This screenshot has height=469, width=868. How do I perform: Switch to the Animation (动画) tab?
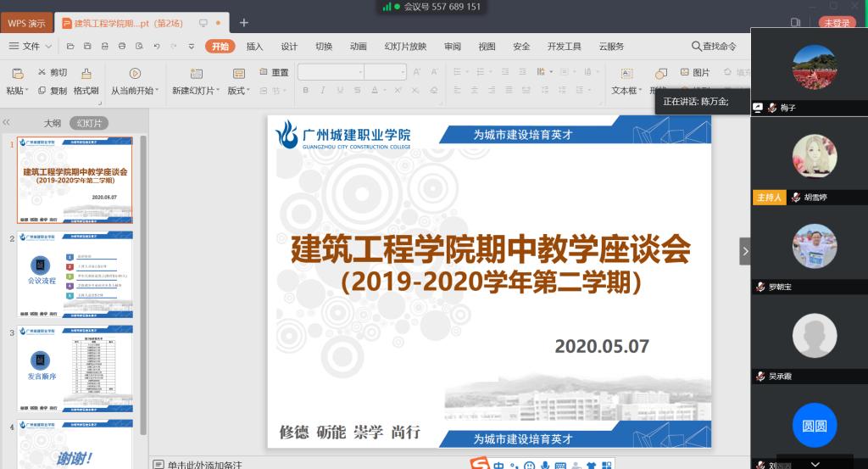[x=358, y=47]
